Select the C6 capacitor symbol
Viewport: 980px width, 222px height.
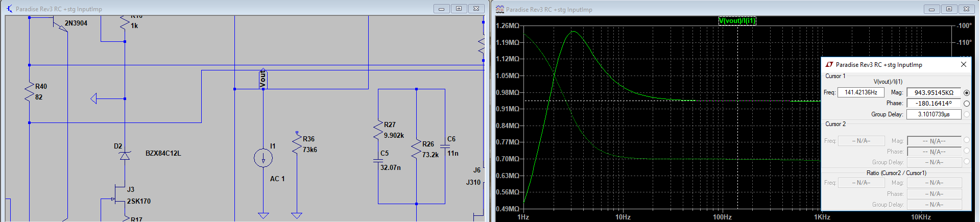point(445,146)
